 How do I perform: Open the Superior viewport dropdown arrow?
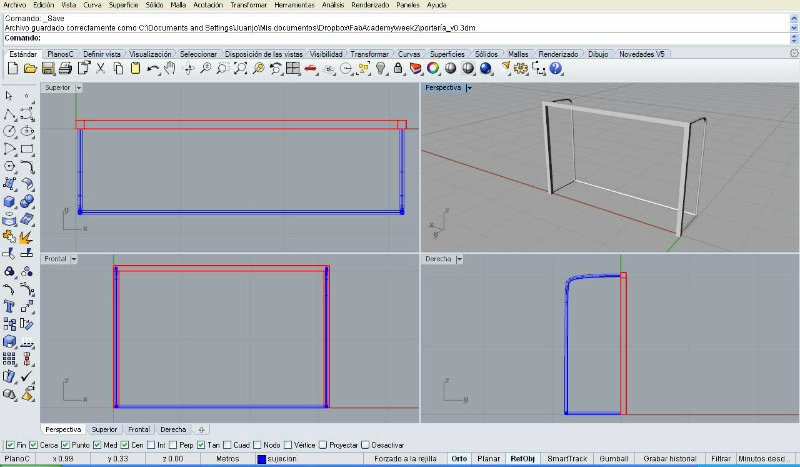click(x=79, y=88)
